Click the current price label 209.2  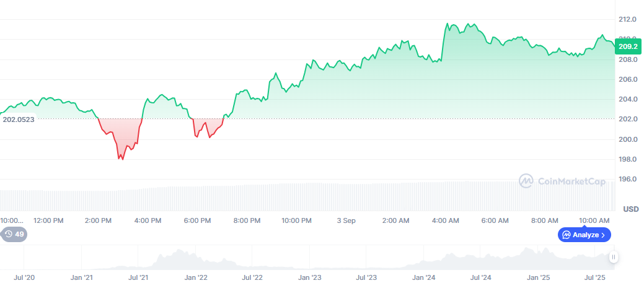(628, 47)
